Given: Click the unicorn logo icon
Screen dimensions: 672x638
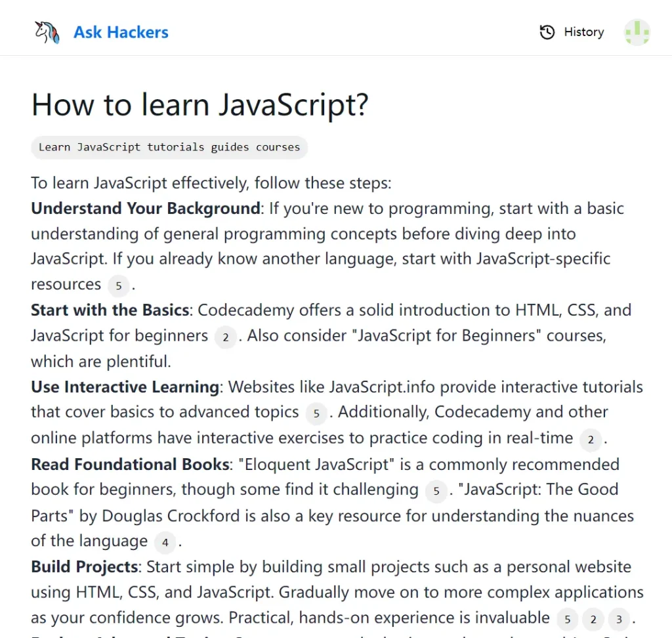Looking at the screenshot, I should click(46, 32).
